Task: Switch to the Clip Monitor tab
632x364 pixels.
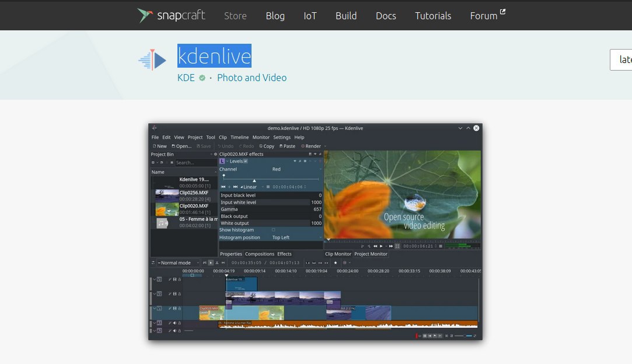Action: (338, 254)
